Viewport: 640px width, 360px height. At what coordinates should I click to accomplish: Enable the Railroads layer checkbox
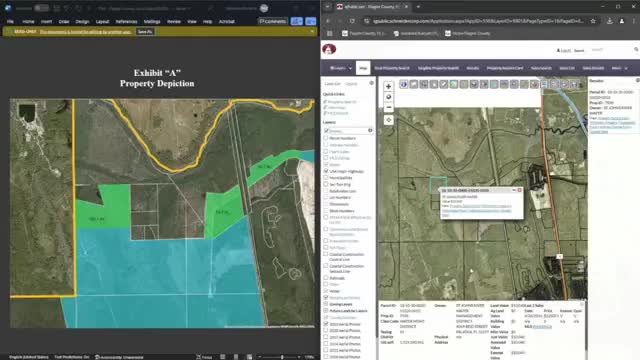326,278
